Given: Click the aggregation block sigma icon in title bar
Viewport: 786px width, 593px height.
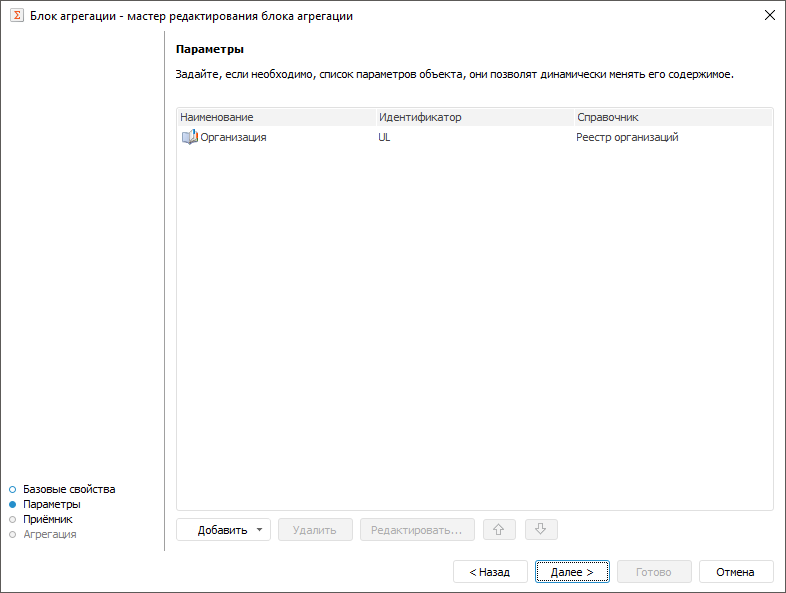Looking at the screenshot, I should coord(17,16).
